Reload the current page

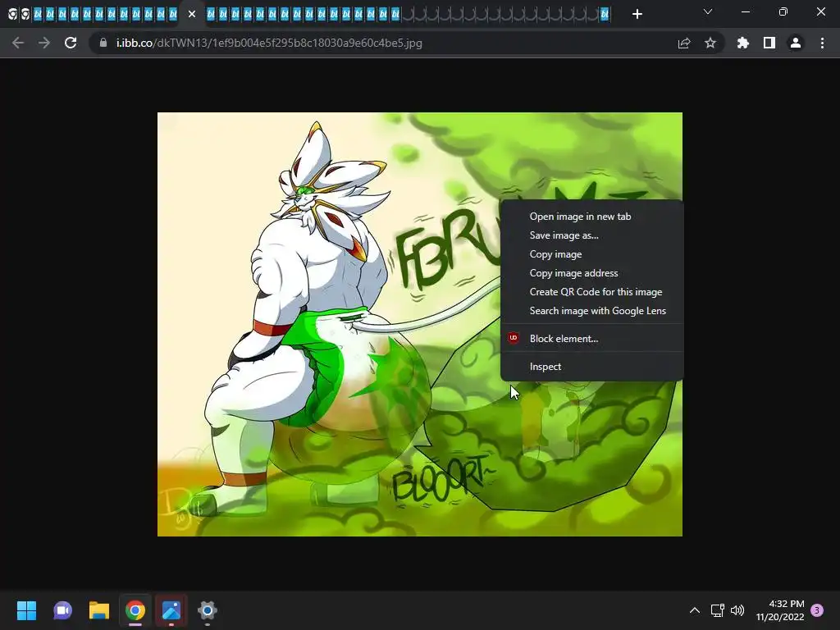coord(71,43)
